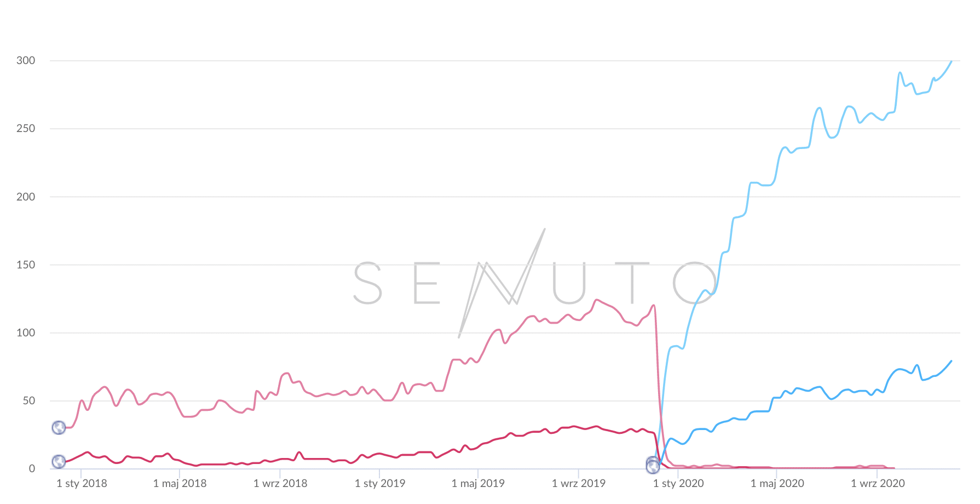This screenshot has height=504, width=980.
Task: Select the "1 sty 2019" date label
Action: coord(380,483)
